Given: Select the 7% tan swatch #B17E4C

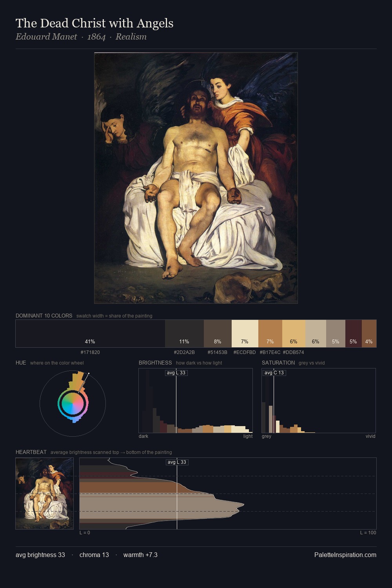Looking at the screenshot, I should tap(270, 334).
